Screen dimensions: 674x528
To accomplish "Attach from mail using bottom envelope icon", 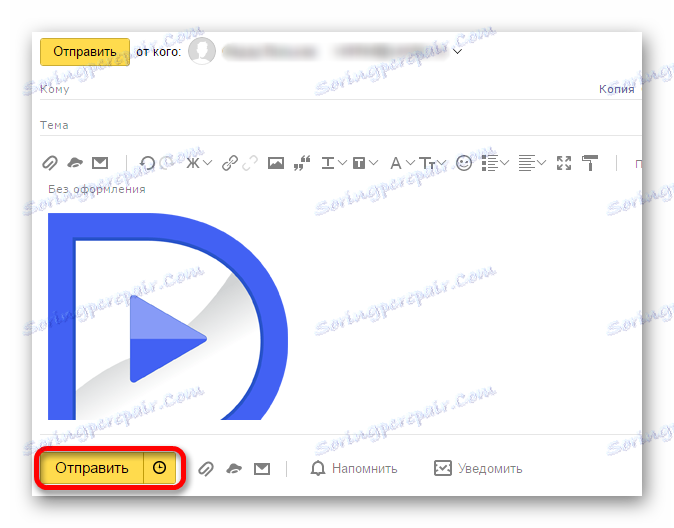I will (x=262, y=469).
